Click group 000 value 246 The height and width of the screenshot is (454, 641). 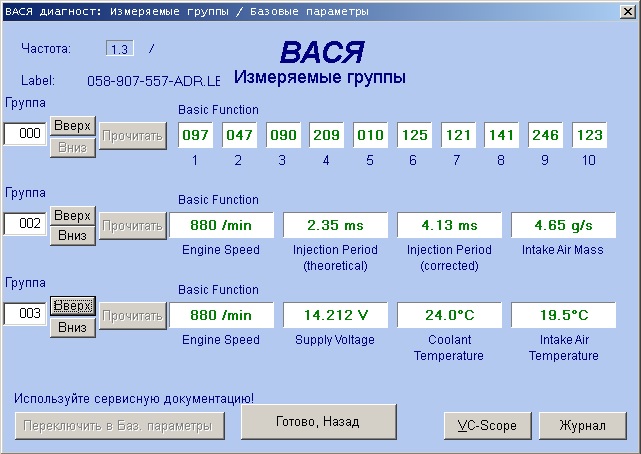[x=545, y=135]
